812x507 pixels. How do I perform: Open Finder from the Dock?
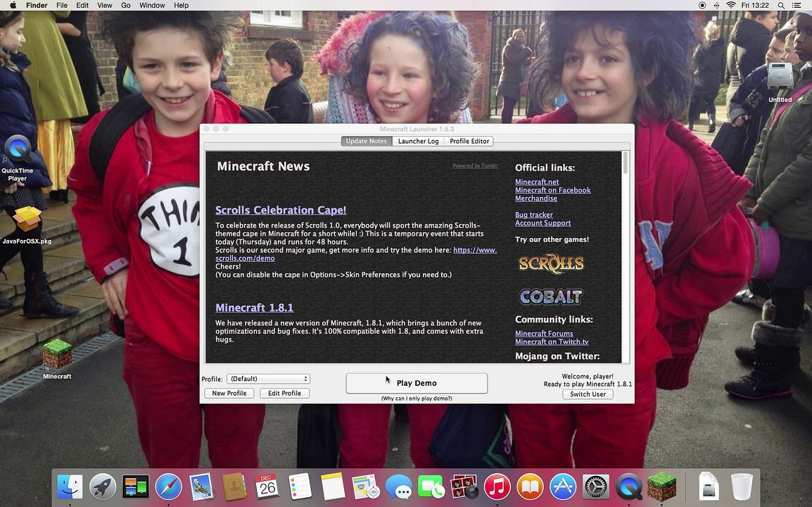point(70,487)
